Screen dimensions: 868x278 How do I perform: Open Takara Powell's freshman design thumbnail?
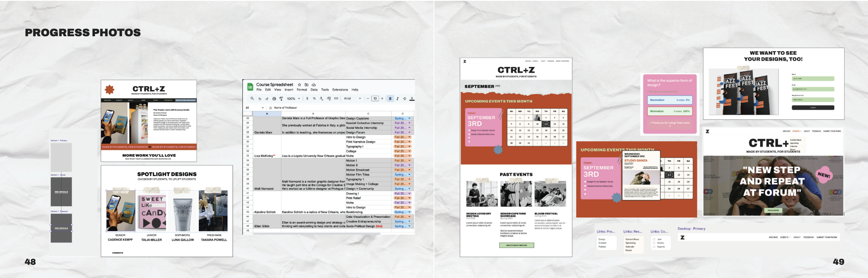(x=213, y=211)
